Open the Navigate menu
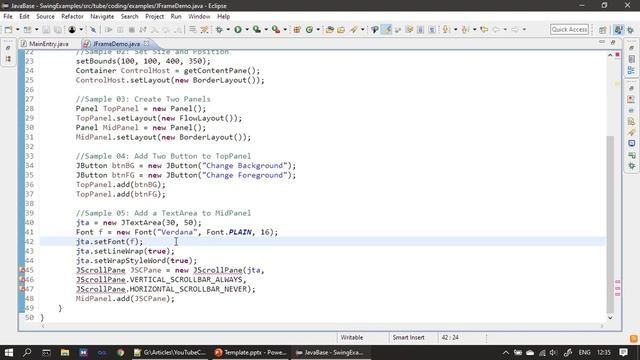Viewport: 640px width, 360px height. [102, 16]
